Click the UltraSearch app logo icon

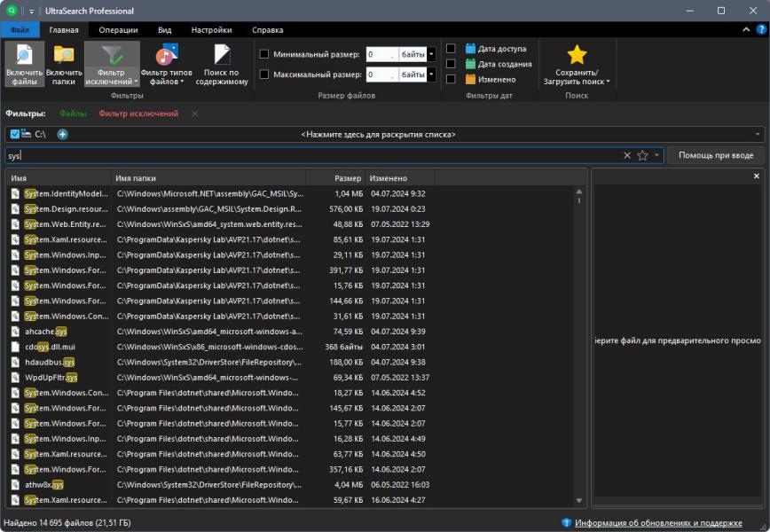click(x=12, y=11)
